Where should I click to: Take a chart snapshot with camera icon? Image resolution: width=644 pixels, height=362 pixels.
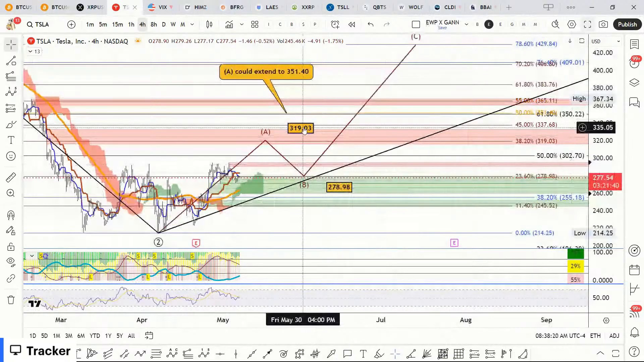(603, 24)
